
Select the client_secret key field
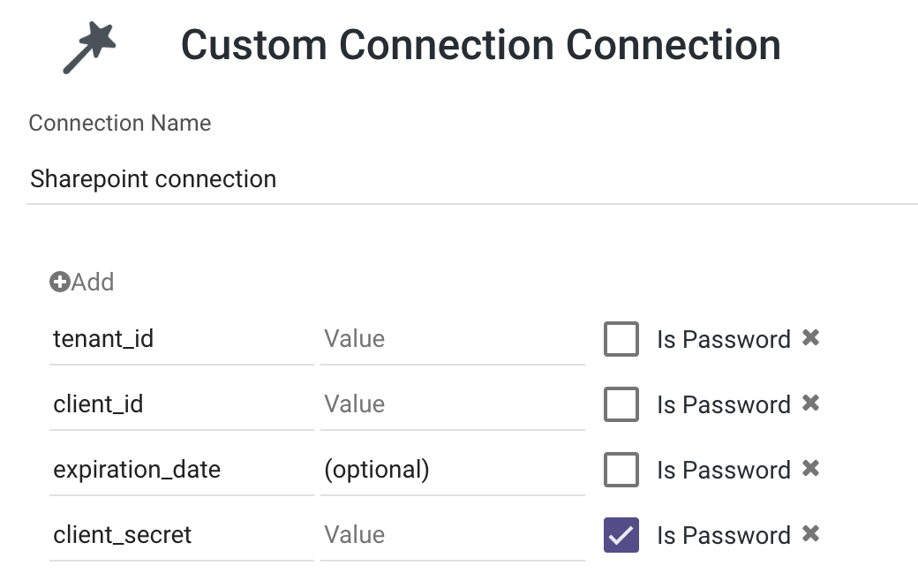coord(182,535)
